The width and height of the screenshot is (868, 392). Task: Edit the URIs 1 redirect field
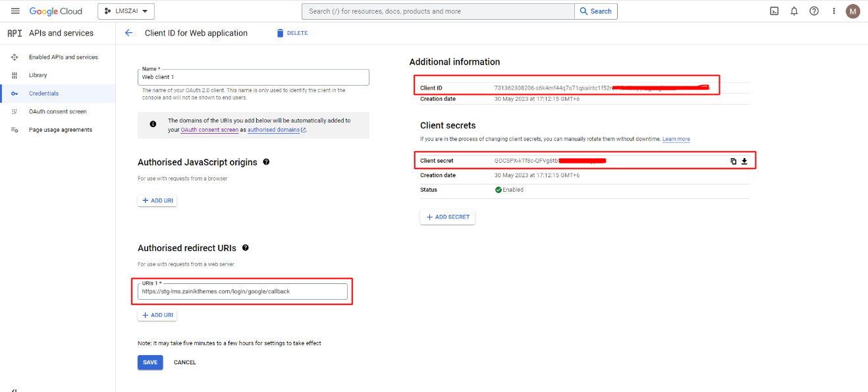pos(243,291)
